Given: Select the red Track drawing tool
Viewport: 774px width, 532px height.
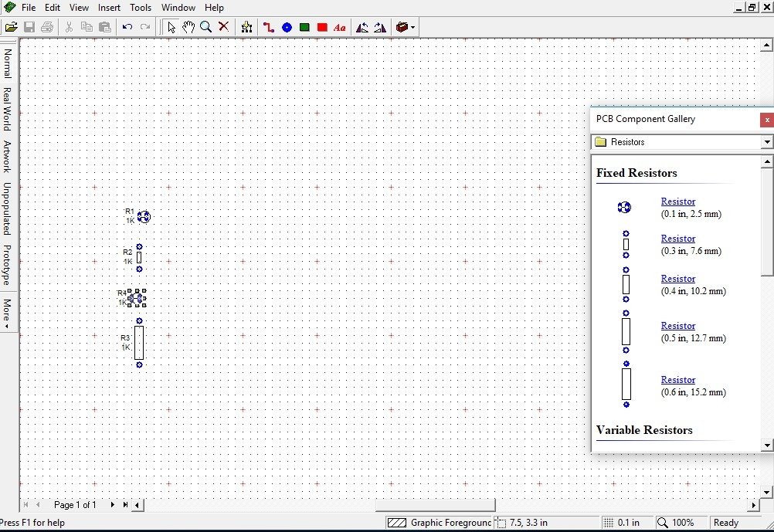Looking at the screenshot, I should click(x=269, y=27).
